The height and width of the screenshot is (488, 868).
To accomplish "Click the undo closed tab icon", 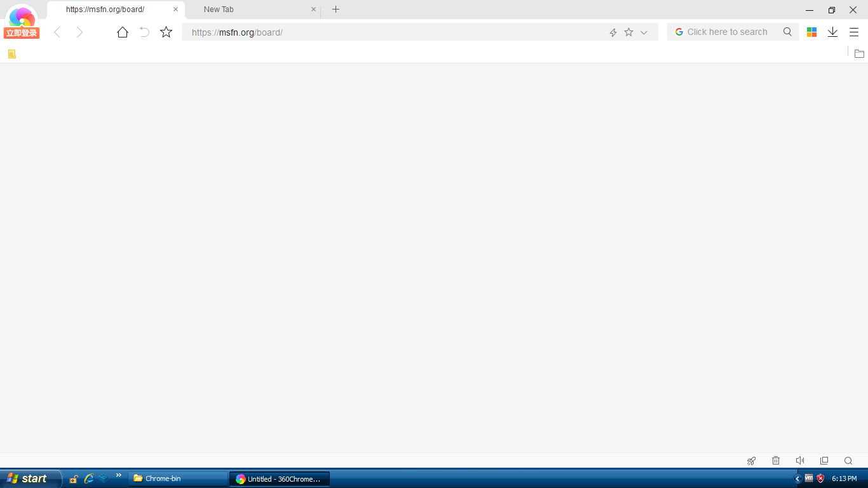I will pyautogui.click(x=144, y=32).
